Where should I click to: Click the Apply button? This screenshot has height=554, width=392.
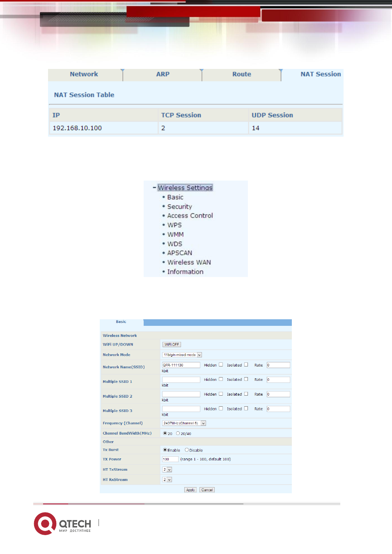pyautogui.click(x=190, y=490)
